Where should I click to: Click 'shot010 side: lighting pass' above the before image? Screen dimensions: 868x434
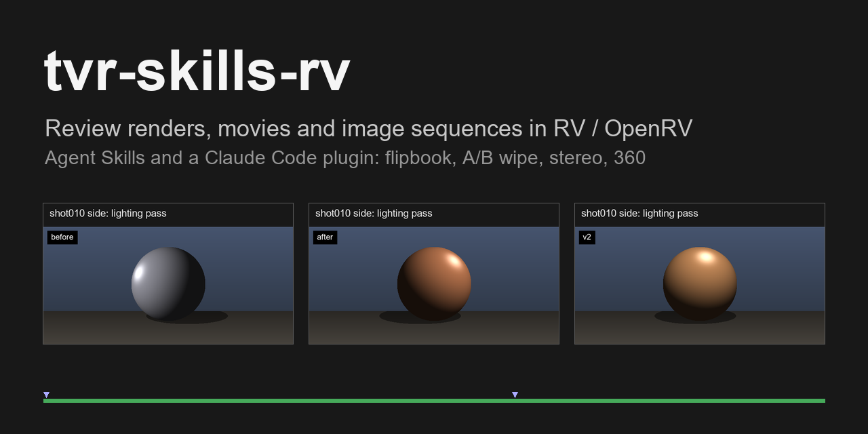[108, 214]
